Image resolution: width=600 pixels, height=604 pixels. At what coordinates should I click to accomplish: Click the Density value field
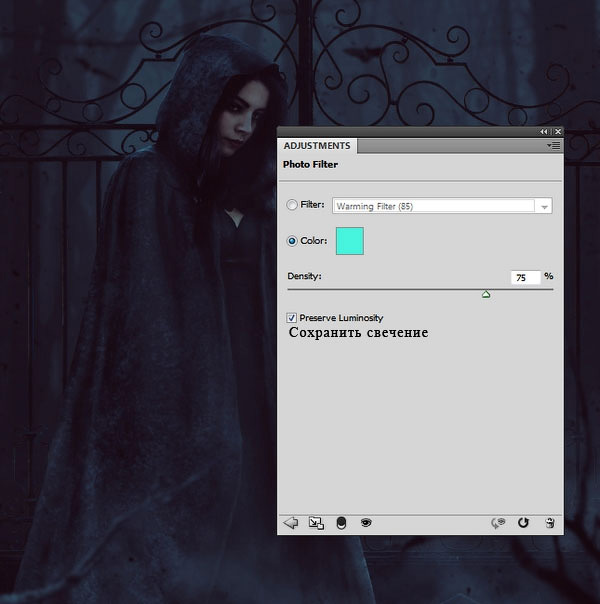pos(525,277)
